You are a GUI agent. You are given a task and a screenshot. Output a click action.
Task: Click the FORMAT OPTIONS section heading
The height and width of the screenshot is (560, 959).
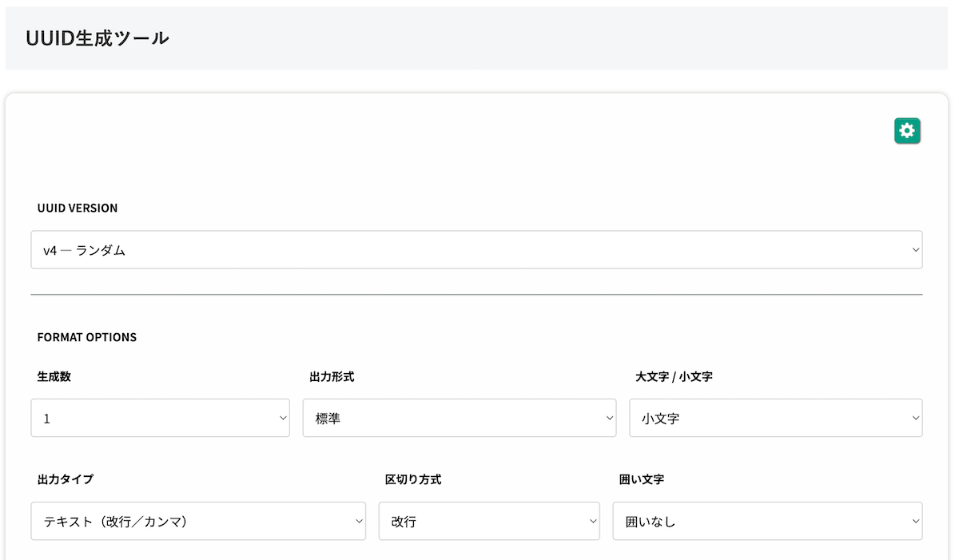click(87, 337)
